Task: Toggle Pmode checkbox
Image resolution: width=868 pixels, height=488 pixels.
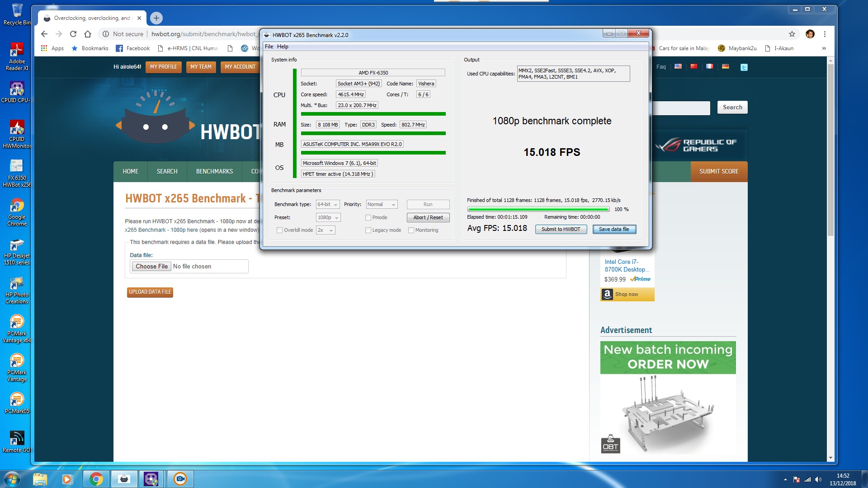Action: pyautogui.click(x=368, y=218)
